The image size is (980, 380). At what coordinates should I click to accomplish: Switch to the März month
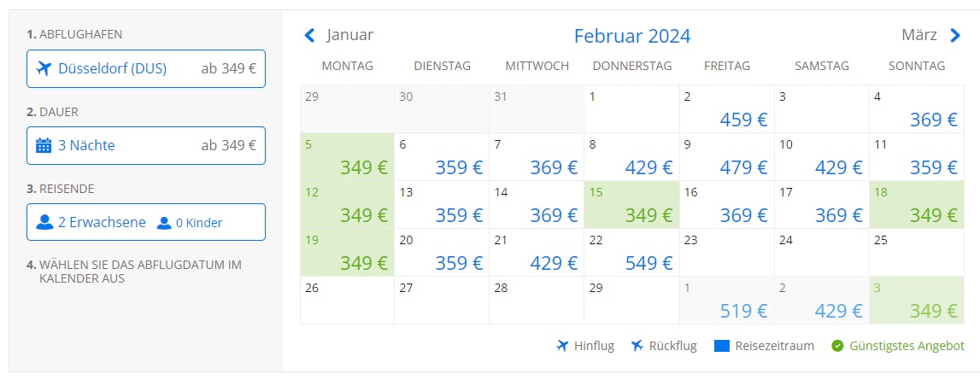[x=919, y=36]
